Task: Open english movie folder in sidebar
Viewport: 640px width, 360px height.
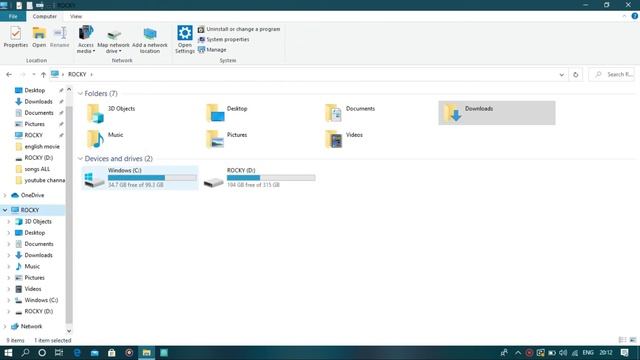Action: tap(38, 147)
